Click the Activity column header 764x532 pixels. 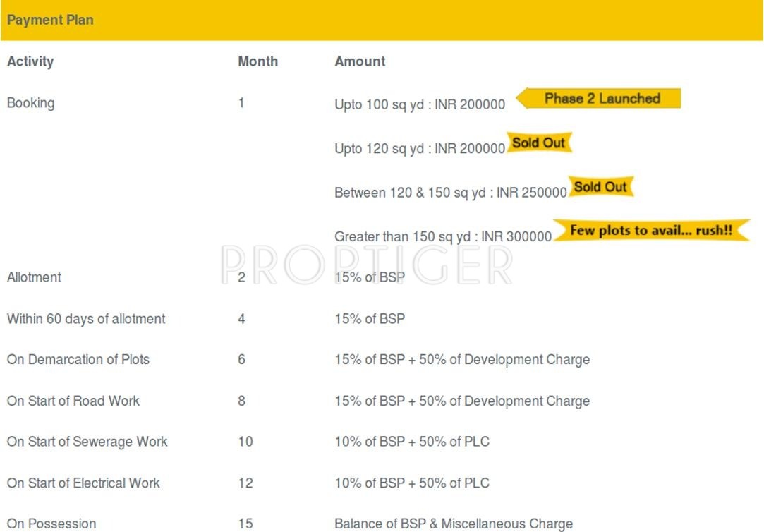coord(30,61)
